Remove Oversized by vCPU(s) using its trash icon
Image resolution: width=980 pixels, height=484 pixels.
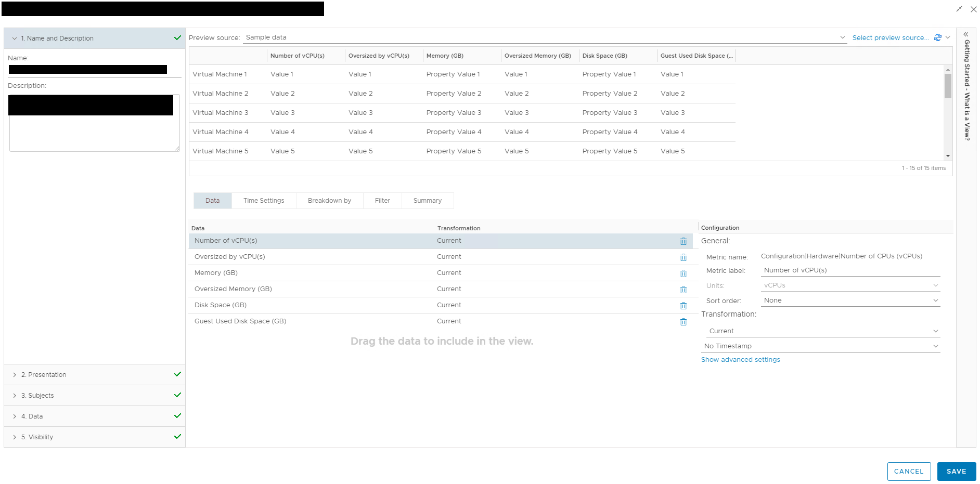[683, 257]
